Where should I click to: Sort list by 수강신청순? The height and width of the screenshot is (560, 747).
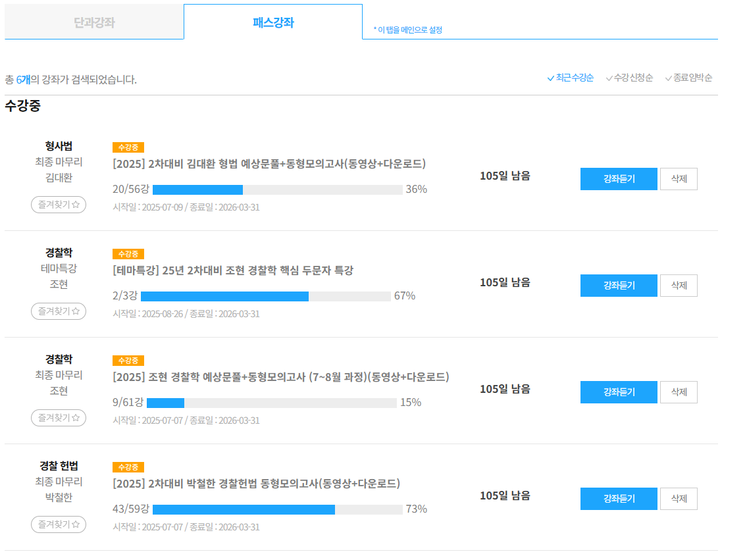(629, 78)
